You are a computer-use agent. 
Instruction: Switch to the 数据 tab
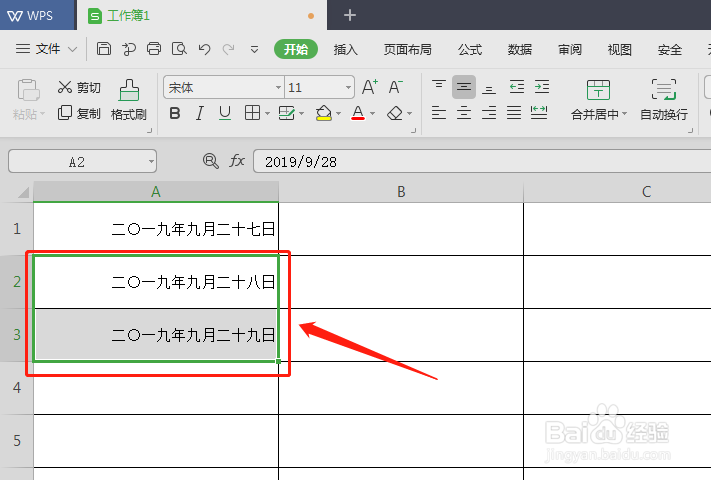pyautogui.click(x=520, y=49)
